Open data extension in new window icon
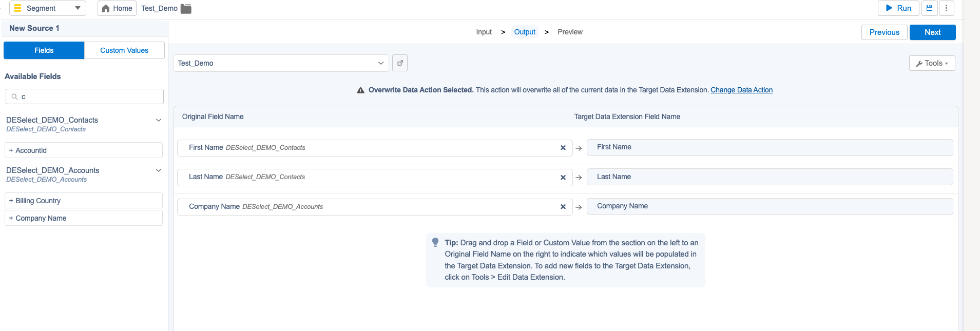 [x=400, y=63]
